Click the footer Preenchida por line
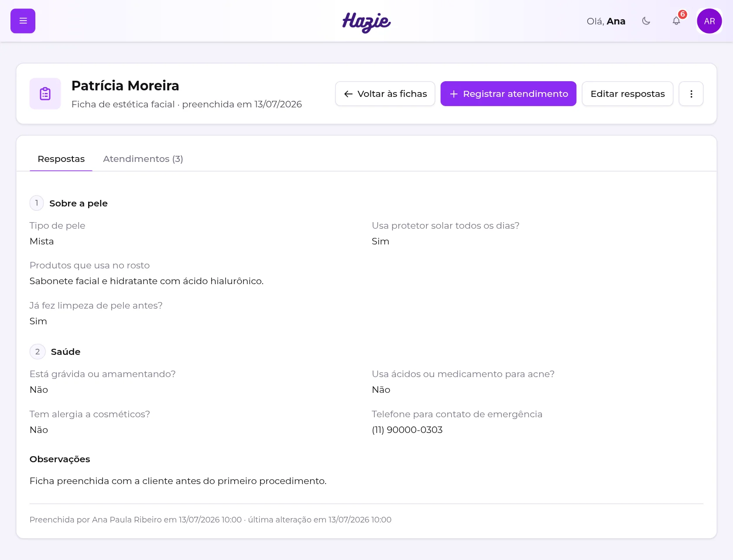Viewport: 733px width, 560px height. pos(210,520)
